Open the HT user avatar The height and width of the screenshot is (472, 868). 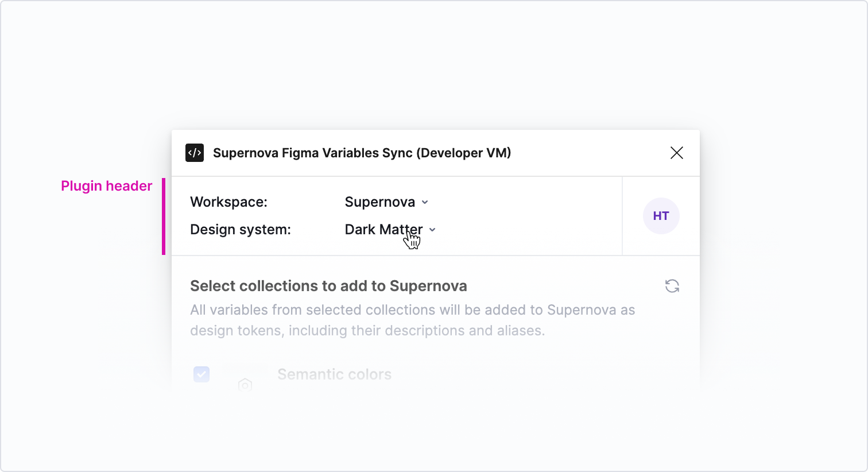point(661,216)
